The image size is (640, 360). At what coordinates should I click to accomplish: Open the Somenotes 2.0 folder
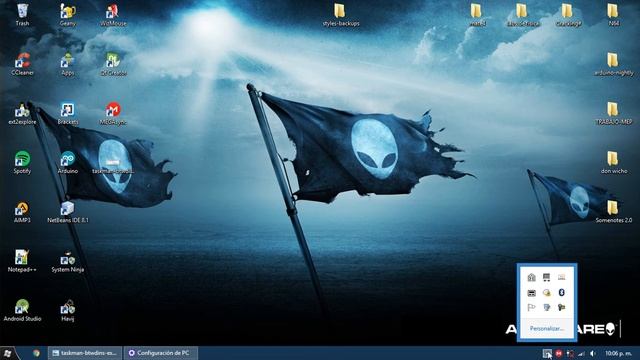click(613, 212)
